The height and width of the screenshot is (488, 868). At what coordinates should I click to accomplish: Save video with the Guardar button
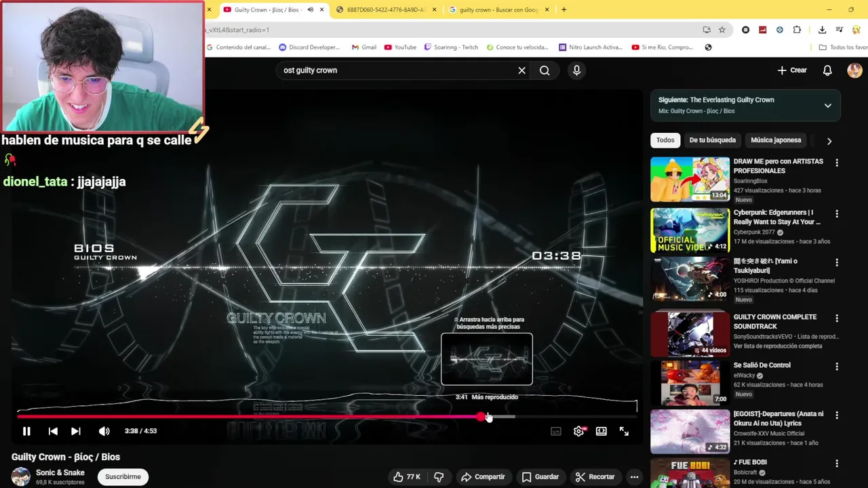pyautogui.click(x=540, y=476)
